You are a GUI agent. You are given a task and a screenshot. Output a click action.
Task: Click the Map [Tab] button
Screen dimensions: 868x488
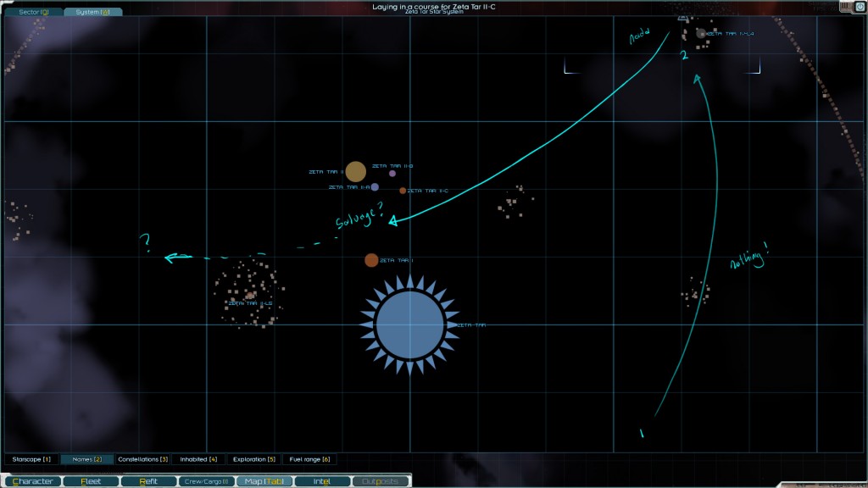click(x=264, y=481)
